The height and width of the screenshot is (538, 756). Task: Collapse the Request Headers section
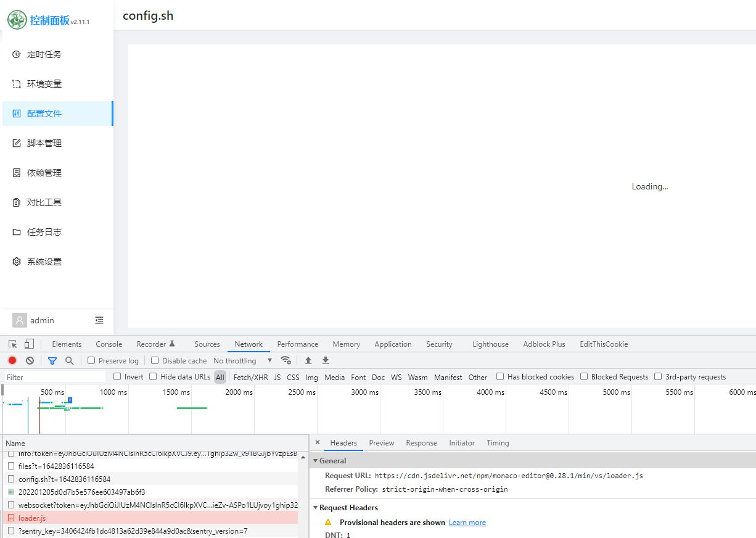pos(315,508)
